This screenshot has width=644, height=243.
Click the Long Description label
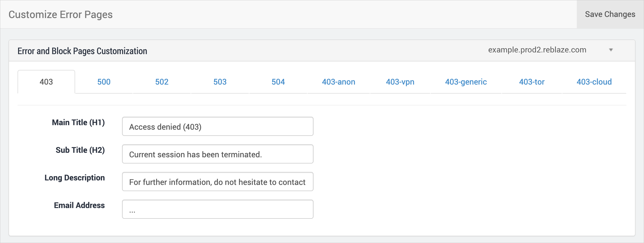tap(75, 178)
